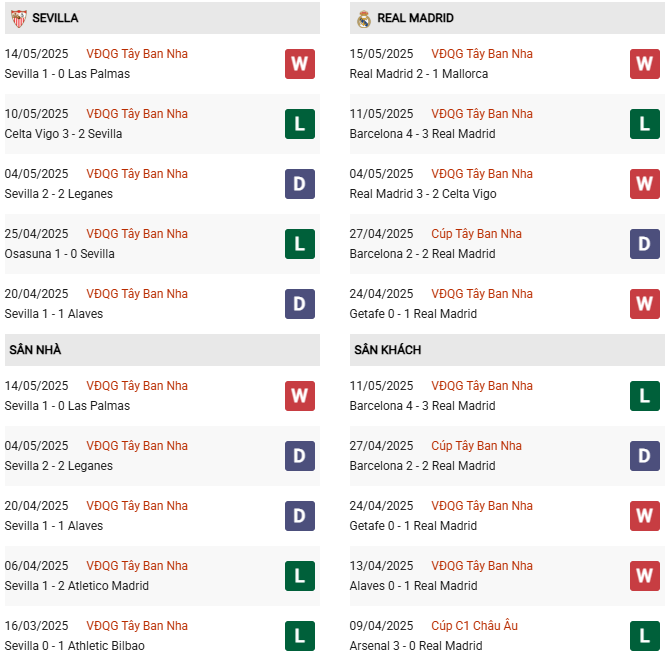Open the Osasuna 1 - 0 Sevilla match
The image size is (666, 660).
tap(59, 254)
